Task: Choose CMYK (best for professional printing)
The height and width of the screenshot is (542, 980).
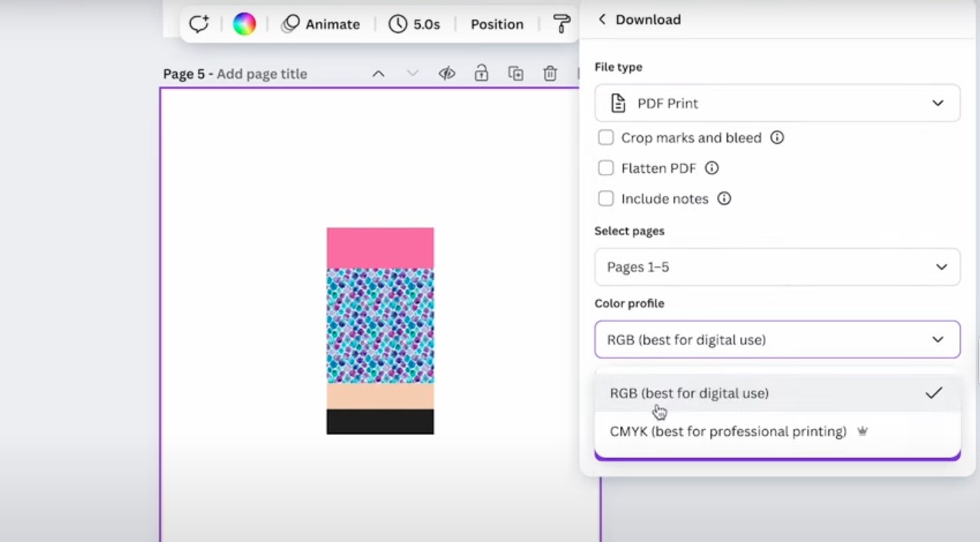Action: pos(728,431)
